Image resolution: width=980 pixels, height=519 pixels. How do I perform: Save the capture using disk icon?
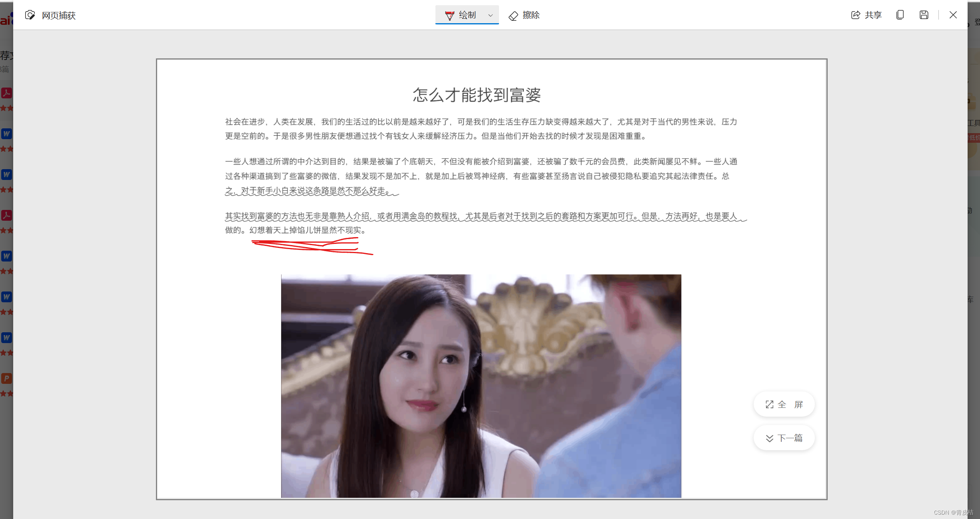924,15
